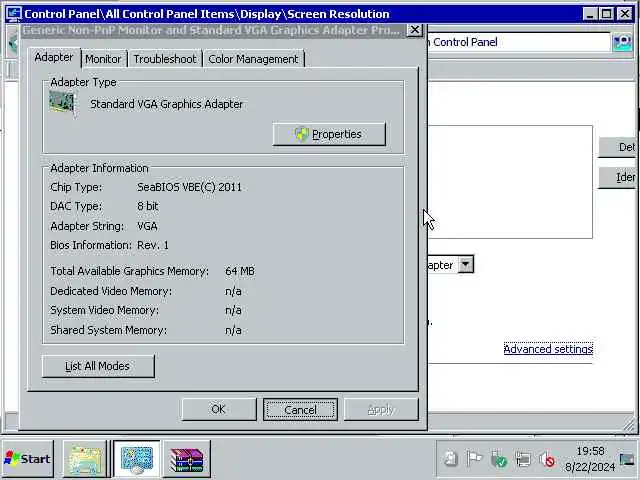Click the Control Panel window title bar icon
The height and width of the screenshot is (480, 640).
point(13,13)
